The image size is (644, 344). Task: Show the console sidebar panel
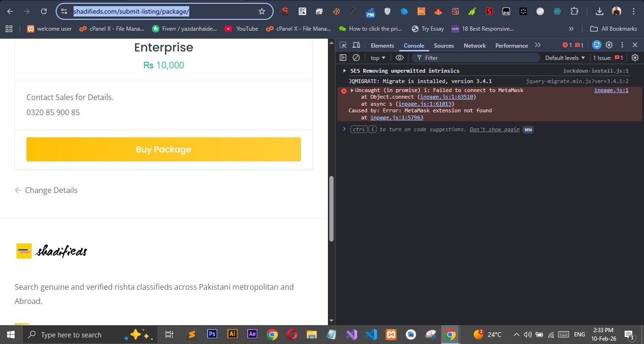(343, 58)
